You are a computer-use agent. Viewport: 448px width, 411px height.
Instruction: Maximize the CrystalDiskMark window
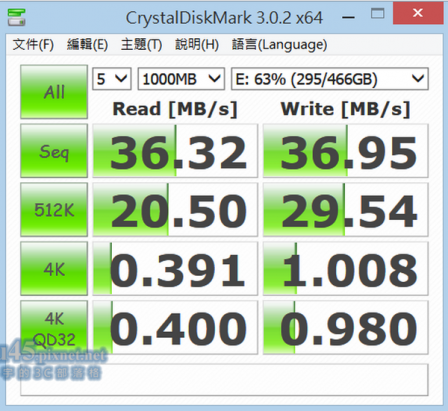[377, 14]
